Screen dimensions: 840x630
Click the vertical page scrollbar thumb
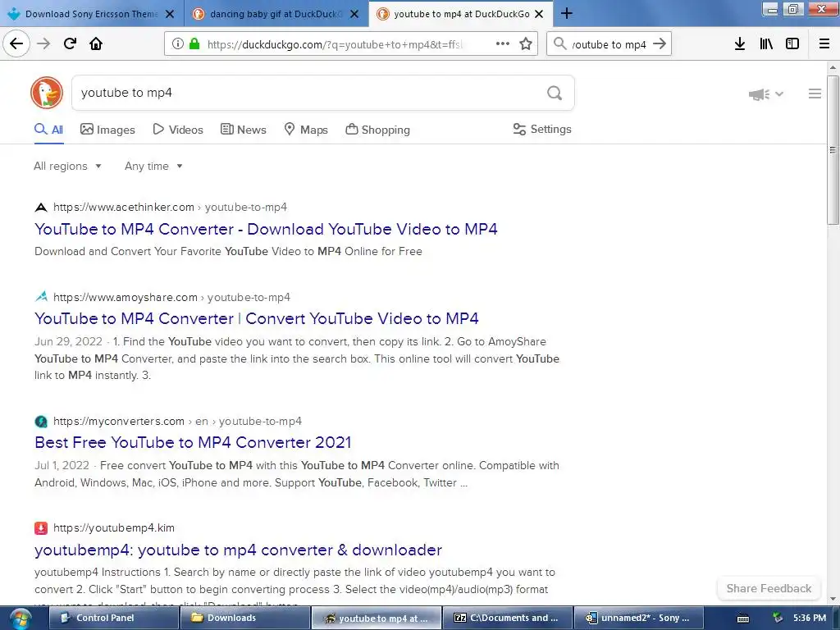833,149
